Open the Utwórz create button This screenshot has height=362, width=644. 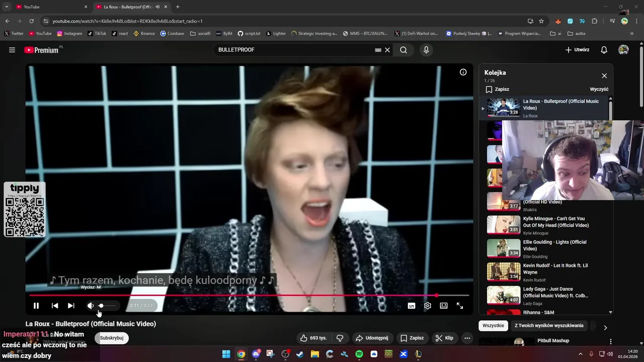577,50
